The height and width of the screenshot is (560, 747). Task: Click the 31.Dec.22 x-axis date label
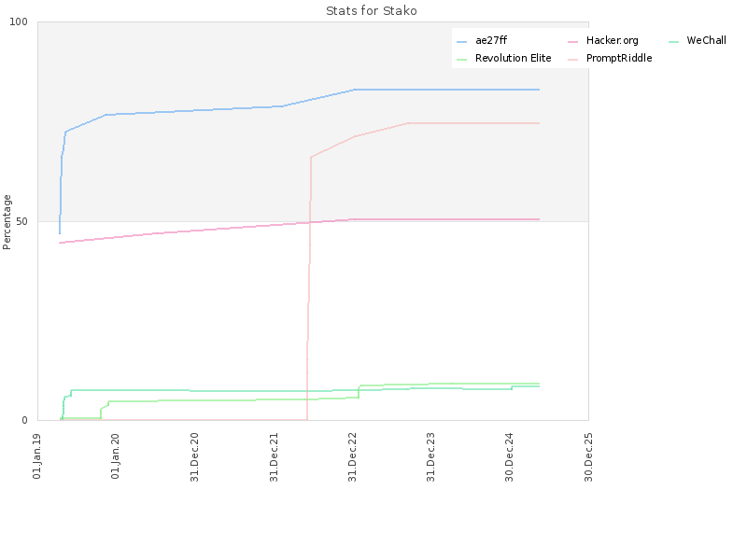pos(353,457)
